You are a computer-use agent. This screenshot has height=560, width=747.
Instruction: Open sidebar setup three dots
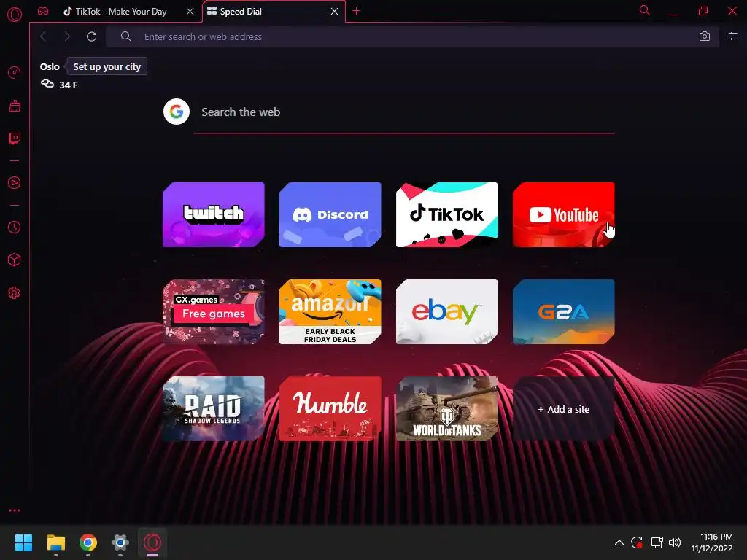pyautogui.click(x=15, y=510)
